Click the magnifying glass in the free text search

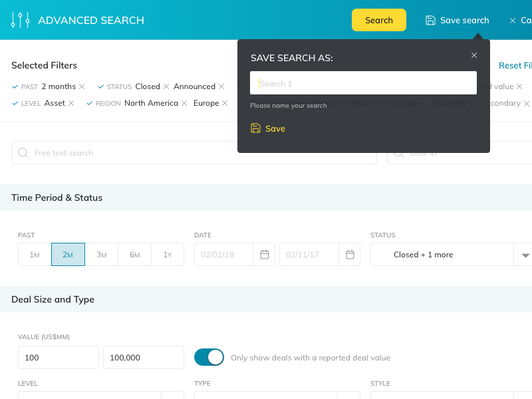click(23, 153)
